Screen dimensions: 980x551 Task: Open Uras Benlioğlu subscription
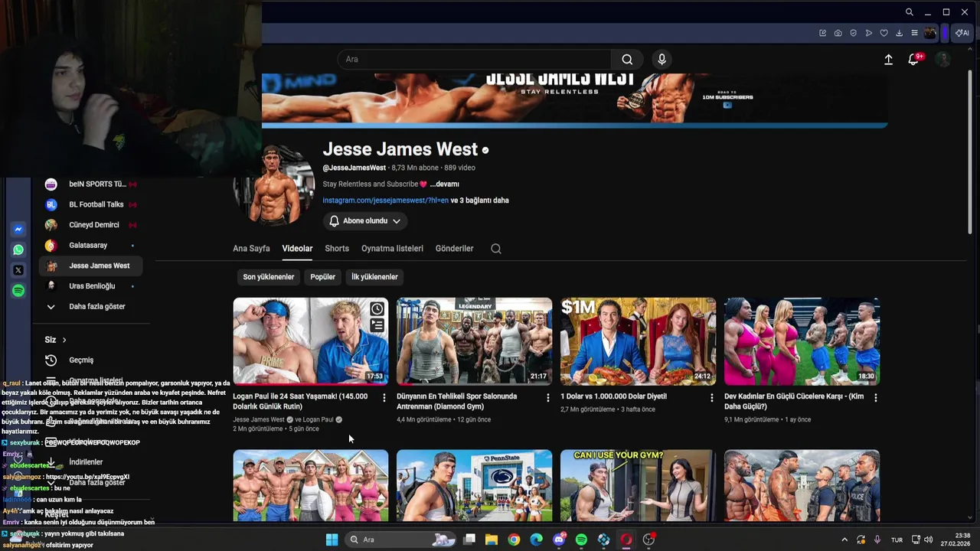90,286
